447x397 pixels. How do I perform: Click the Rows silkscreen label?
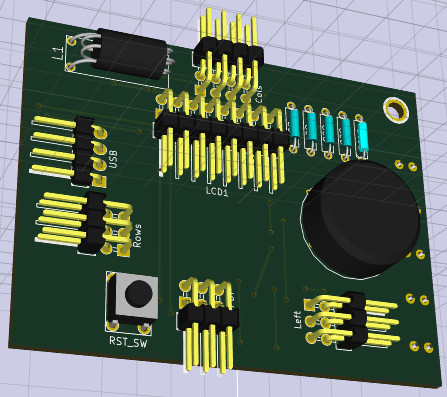pos(137,236)
